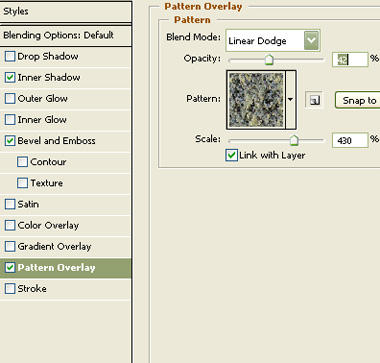Uncheck the Pattern Overlay checkbox
The height and width of the screenshot is (363, 380).
(10, 267)
